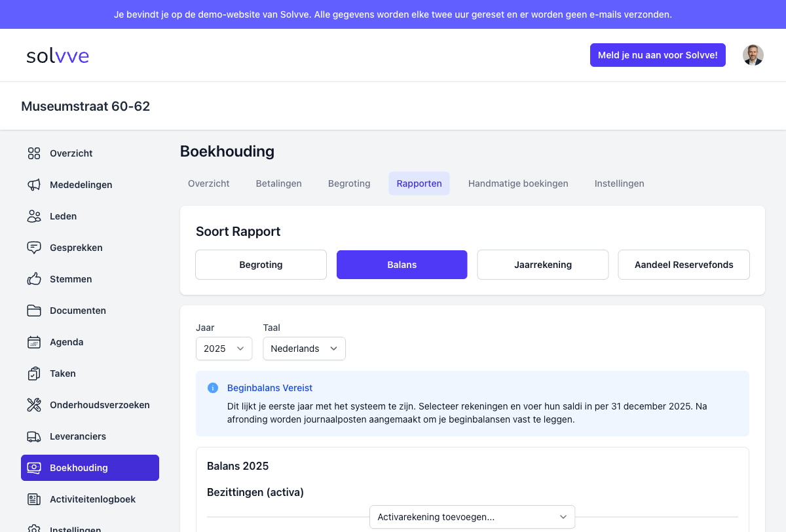Viewport: 786px width, 532px height.
Task: Select the Aandeel Reservefonds report type
Action: pos(684,265)
